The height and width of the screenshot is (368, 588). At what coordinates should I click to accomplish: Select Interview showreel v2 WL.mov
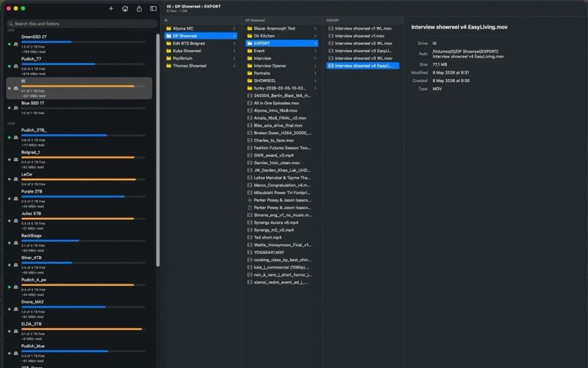tap(363, 43)
